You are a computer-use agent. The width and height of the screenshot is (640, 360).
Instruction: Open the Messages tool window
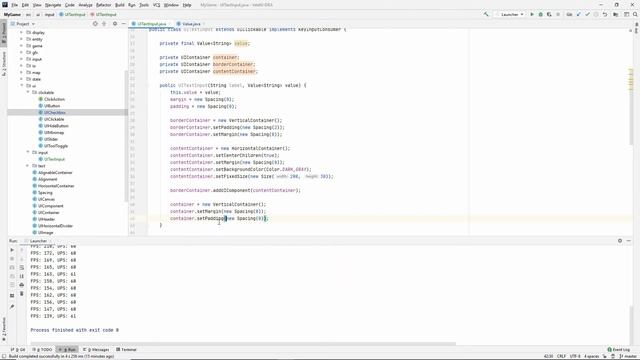click(x=96, y=349)
